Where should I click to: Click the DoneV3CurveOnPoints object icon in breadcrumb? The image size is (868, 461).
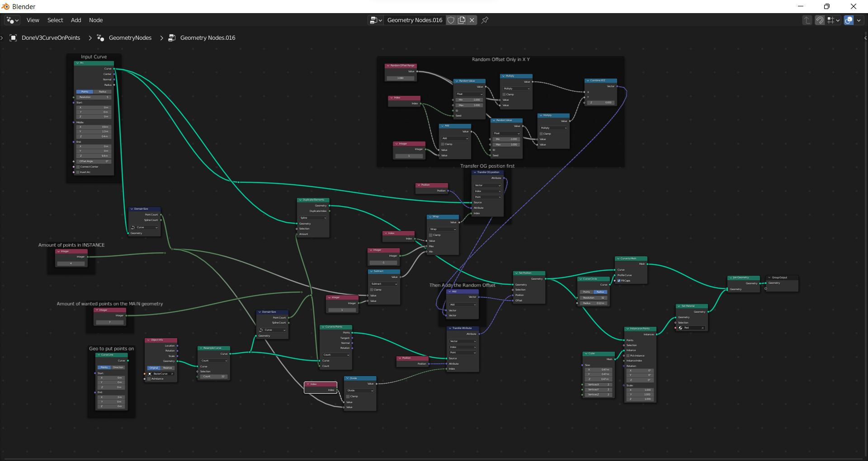(x=14, y=38)
